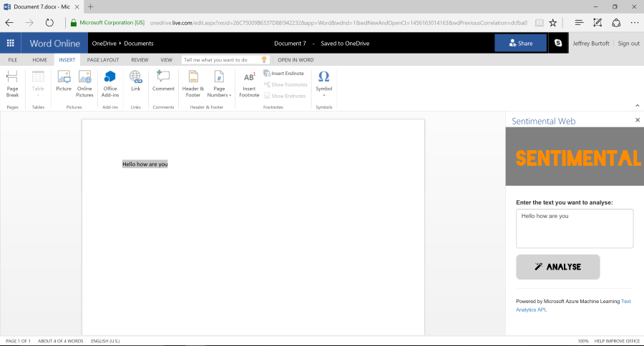Click Show Footnotes
The image size is (644, 346).
coord(286,84)
